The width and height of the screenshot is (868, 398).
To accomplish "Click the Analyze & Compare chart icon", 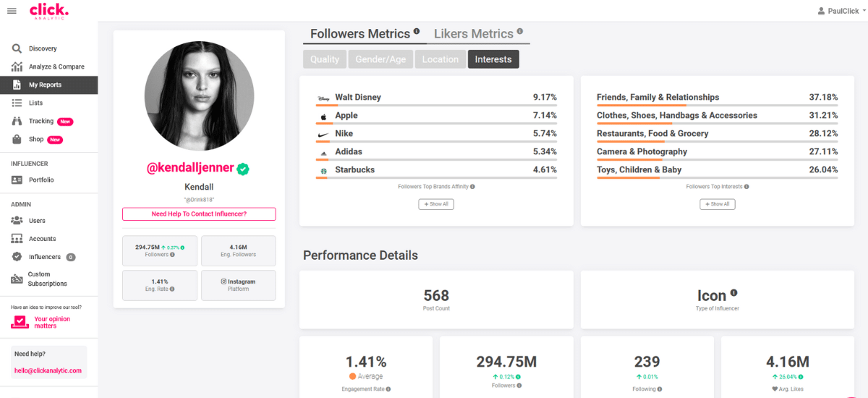I will pyautogui.click(x=17, y=67).
